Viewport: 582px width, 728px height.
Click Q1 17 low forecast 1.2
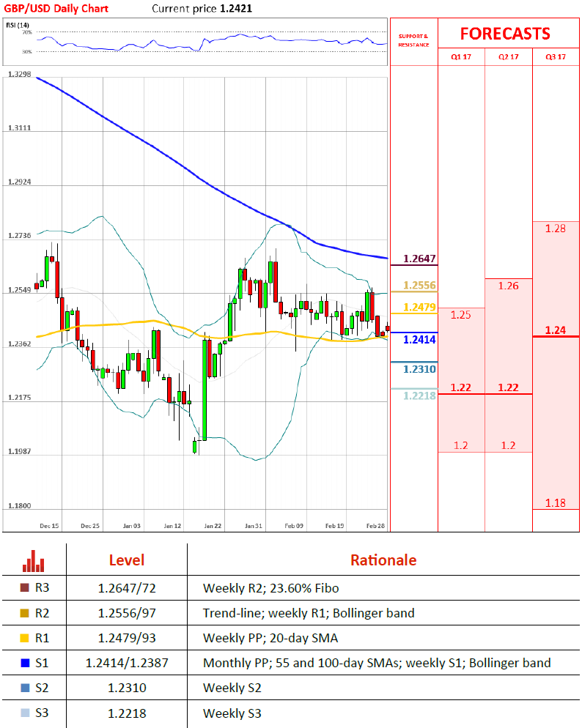pos(461,446)
